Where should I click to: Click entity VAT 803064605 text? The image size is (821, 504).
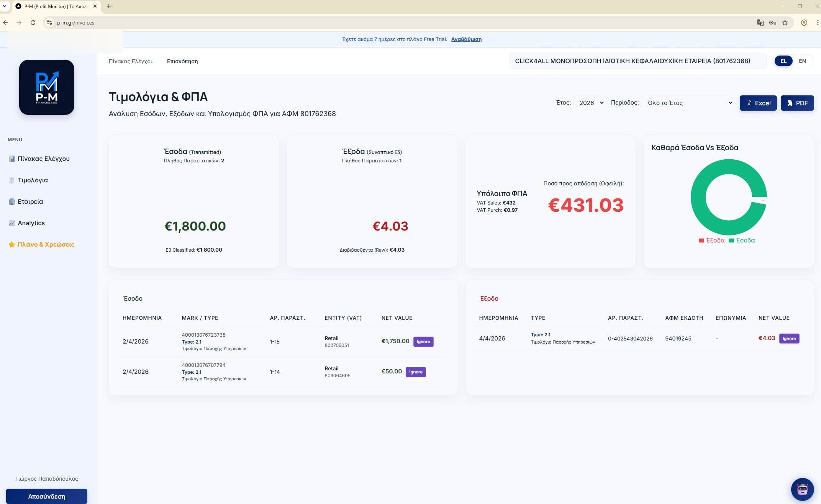coord(338,376)
